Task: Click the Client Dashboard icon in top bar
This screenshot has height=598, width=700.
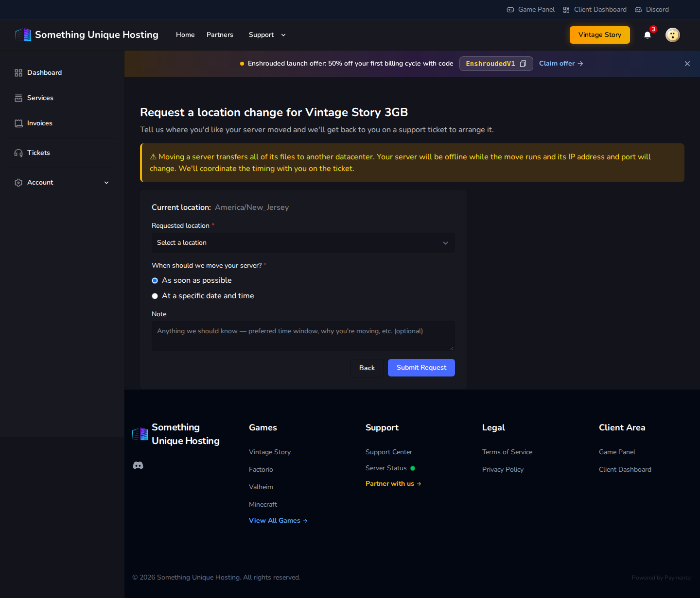Action: 566,10
